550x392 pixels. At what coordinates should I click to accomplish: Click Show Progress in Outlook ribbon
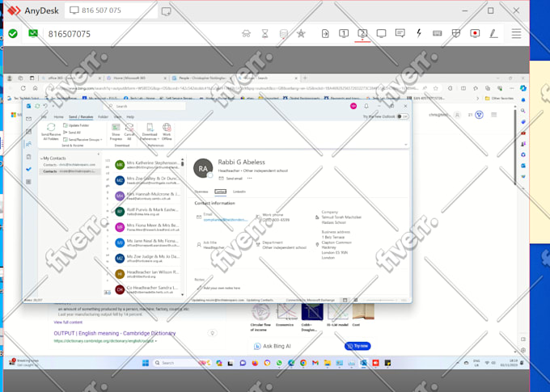tap(116, 132)
